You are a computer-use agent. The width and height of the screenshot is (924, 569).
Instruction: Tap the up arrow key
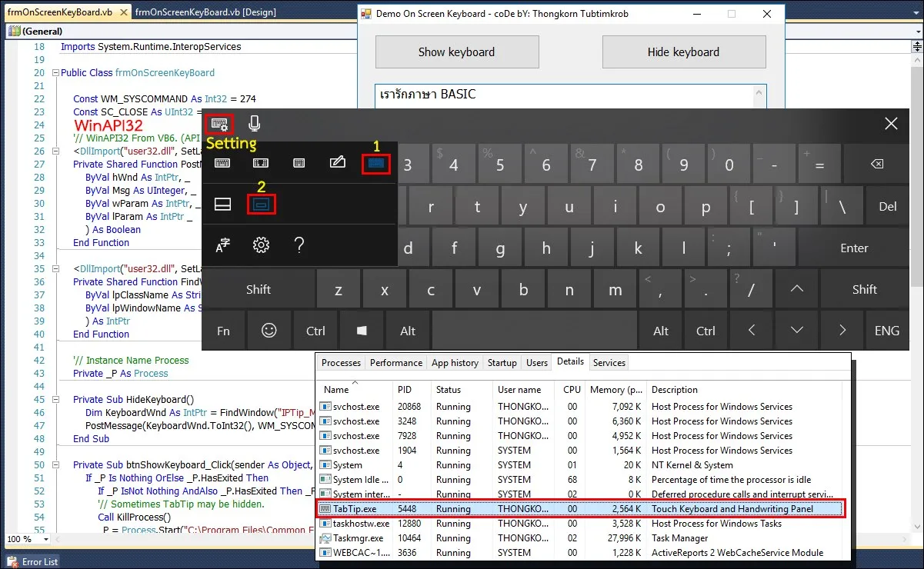[x=797, y=289]
